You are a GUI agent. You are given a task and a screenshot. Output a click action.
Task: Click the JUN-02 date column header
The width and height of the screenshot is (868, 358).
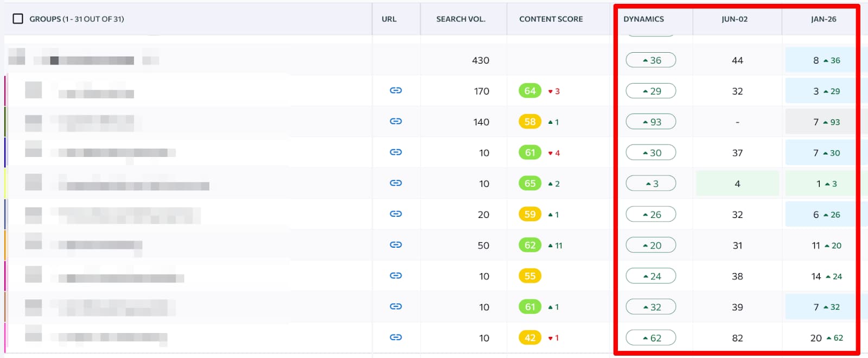[x=734, y=19]
